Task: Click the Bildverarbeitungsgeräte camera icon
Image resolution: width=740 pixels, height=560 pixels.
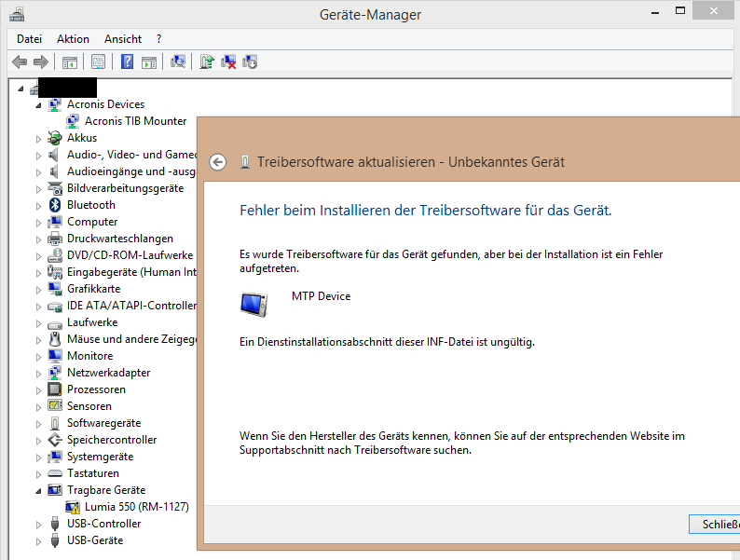Action: (55, 188)
